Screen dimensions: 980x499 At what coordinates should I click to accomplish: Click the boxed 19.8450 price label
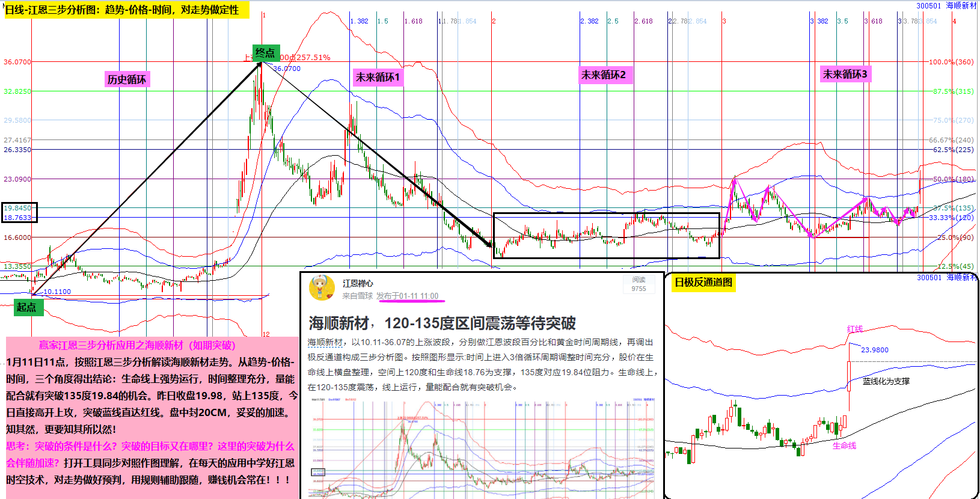pos(17,208)
